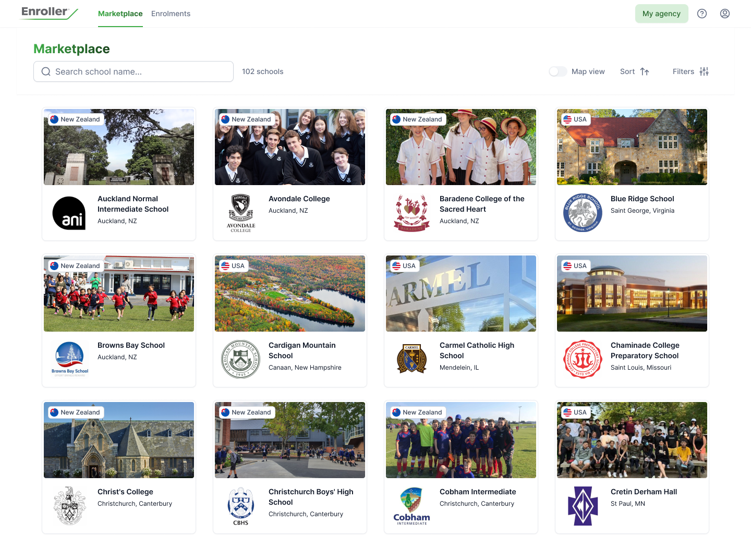
Task: Click the Cobham Intermediate logo
Action: (x=412, y=506)
